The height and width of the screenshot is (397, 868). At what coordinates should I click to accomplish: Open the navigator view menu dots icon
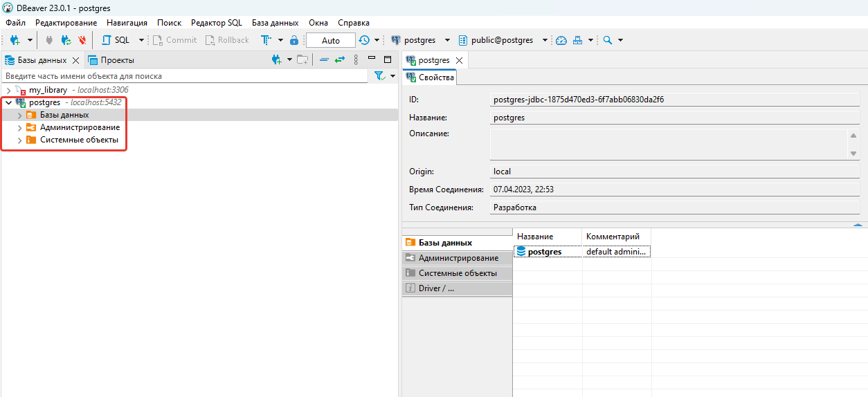356,59
